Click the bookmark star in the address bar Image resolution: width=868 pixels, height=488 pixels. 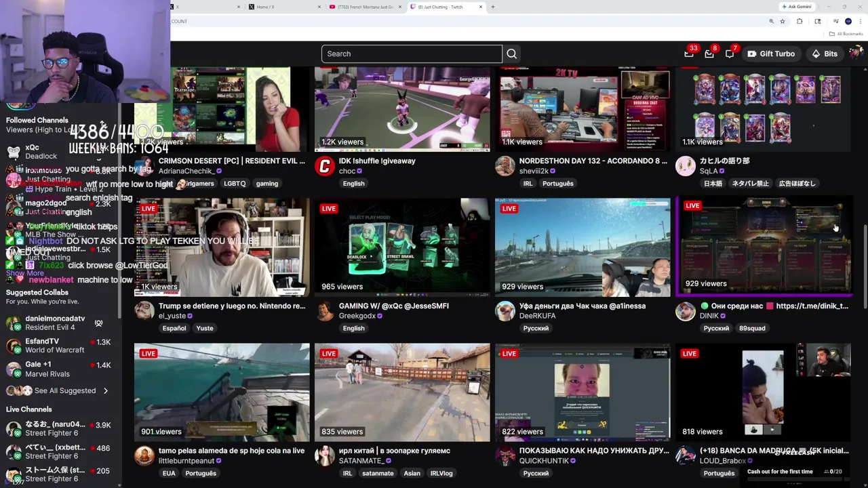[783, 21]
